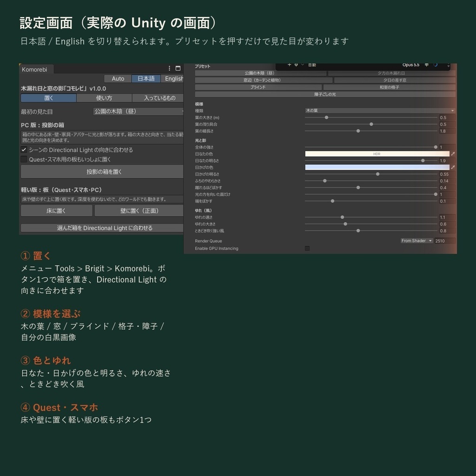The height and width of the screenshot is (476, 476).
Task: Click the ゆれの大きさ value field 0.6
Action: 447,224
